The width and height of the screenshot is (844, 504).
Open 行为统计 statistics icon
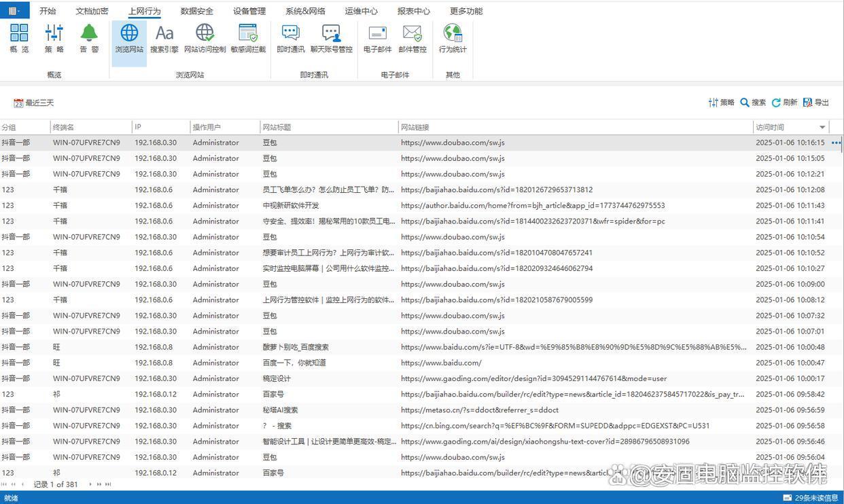click(453, 38)
